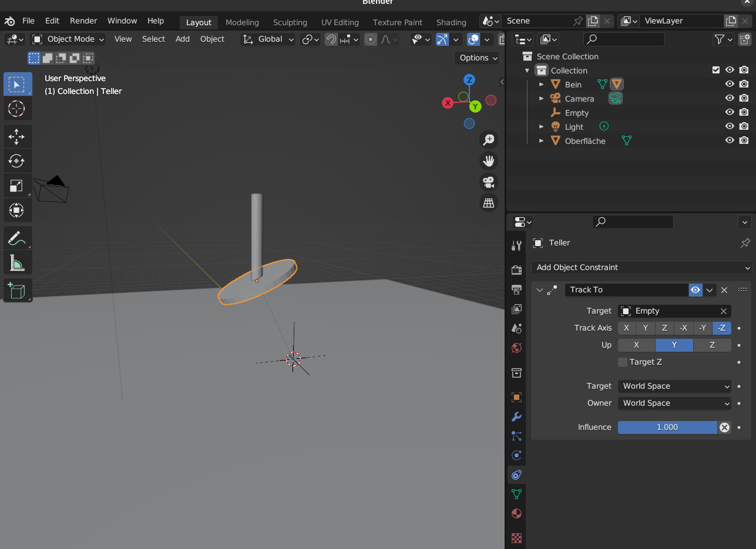The height and width of the screenshot is (549, 756).
Task: Expand the Oberfläche tree item
Action: (x=542, y=141)
